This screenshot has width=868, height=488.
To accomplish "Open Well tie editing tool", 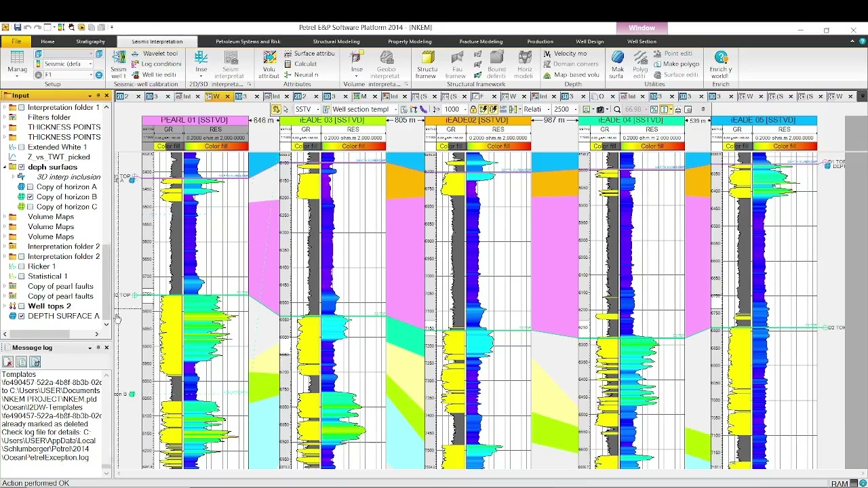I will click(x=153, y=75).
